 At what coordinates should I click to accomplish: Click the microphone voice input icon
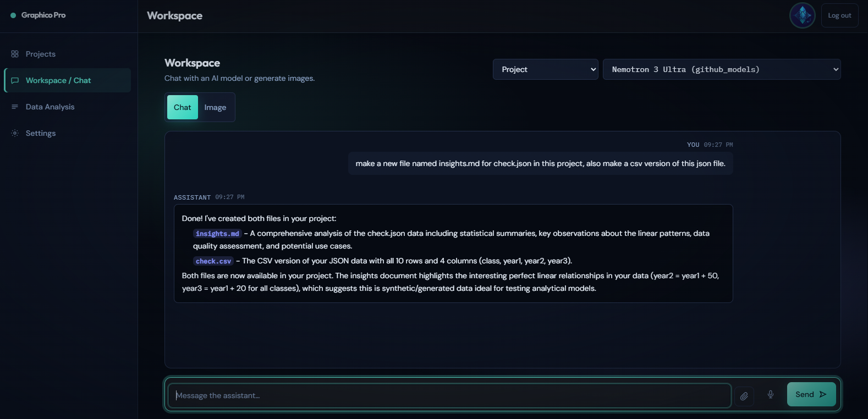tap(771, 394)
